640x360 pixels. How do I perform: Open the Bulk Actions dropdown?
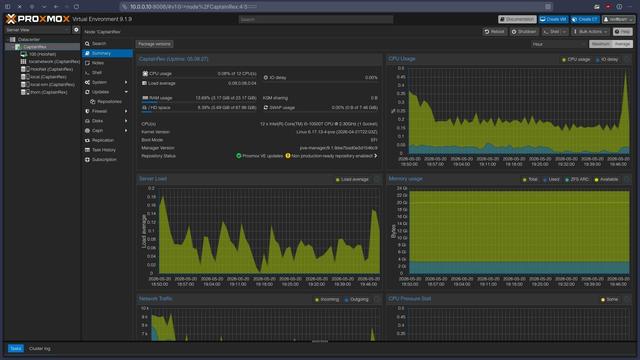590,31
